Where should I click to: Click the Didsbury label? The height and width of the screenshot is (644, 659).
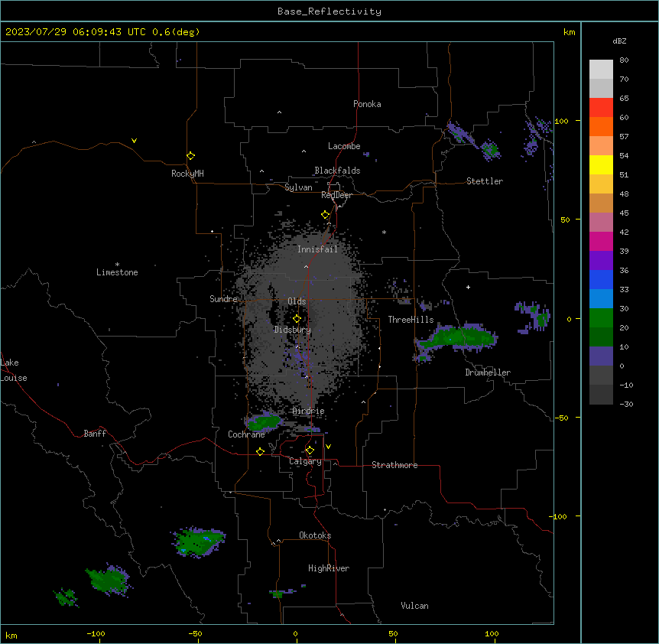293,330
